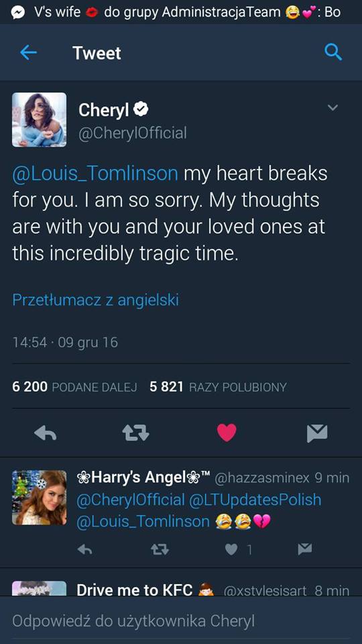View the 6 200 Podane dalej list
The height and width of the screenshot is (644, 362).
pyautogui.click(x=74, y=387)
